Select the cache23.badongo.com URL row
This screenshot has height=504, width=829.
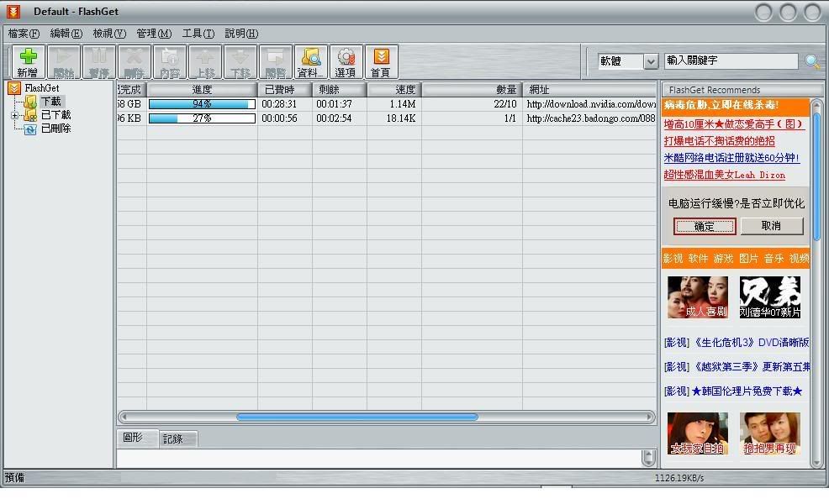(x=591, y=118)
